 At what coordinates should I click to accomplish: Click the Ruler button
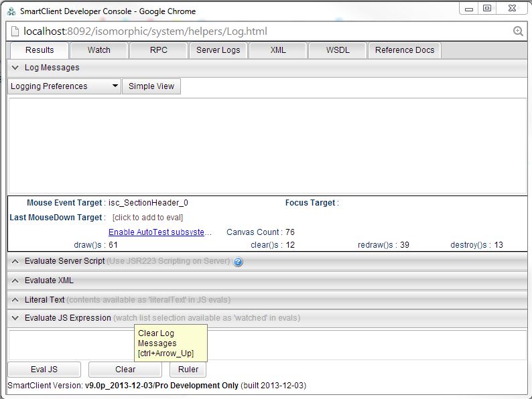pyautogui.click(x=188, y=370)
